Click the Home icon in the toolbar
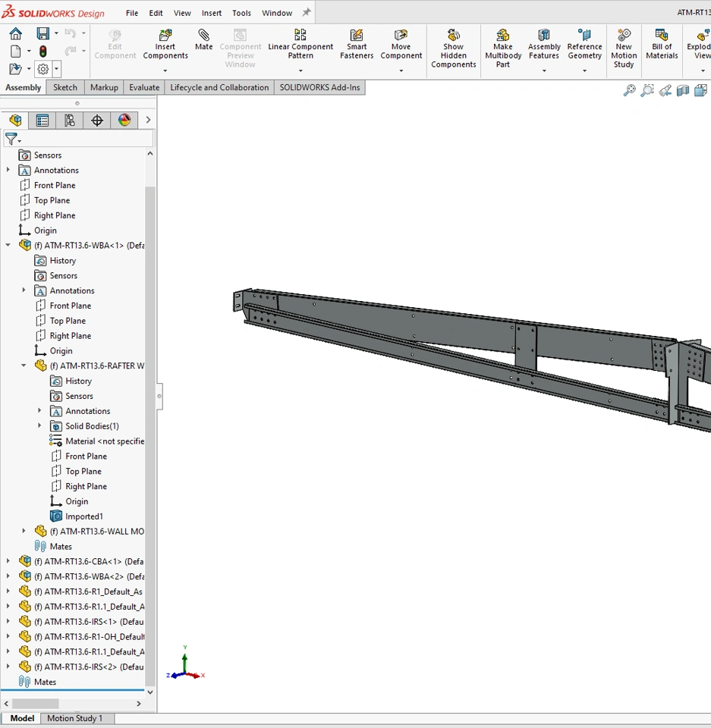Screen dimensions: 711x728 [15, 33]
